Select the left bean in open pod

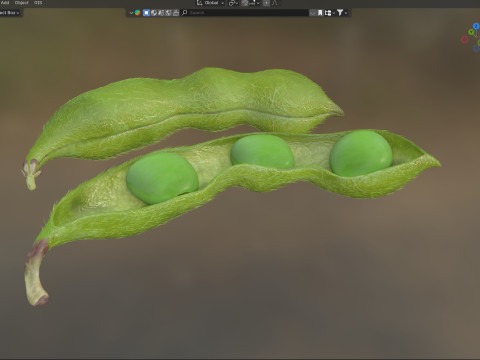pos(162,178)
